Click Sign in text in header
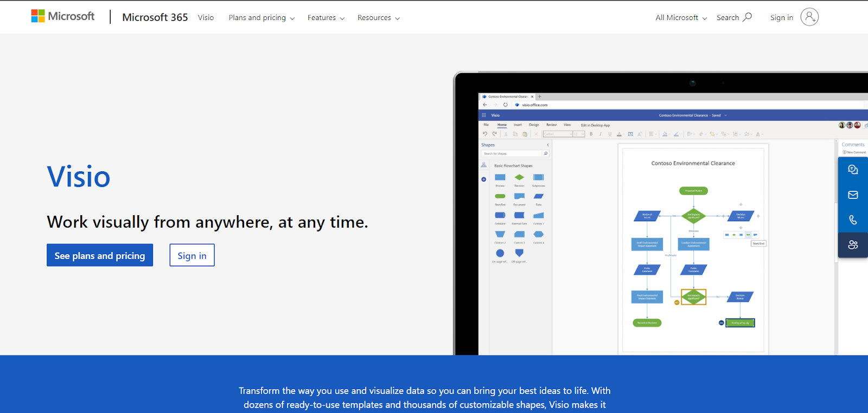Image resolution: width=868 pixels, height=413 pixels. (781, 18)
